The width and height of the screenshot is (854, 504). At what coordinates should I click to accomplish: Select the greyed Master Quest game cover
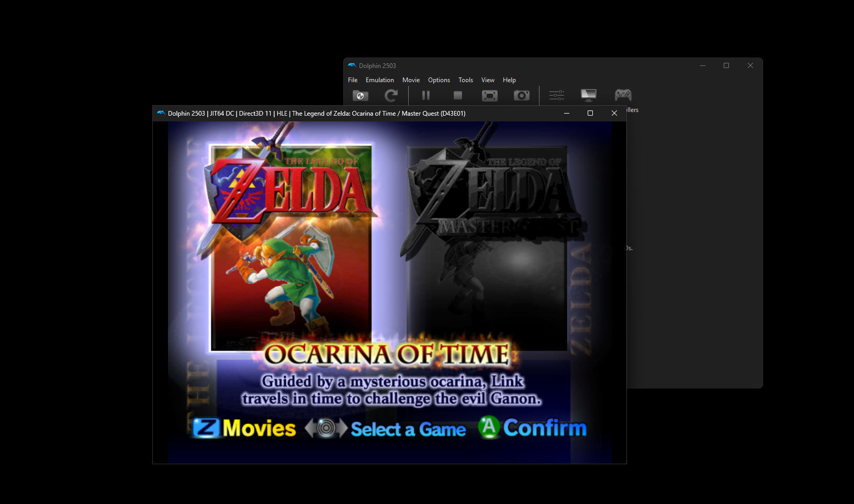(x=487, y=248)
